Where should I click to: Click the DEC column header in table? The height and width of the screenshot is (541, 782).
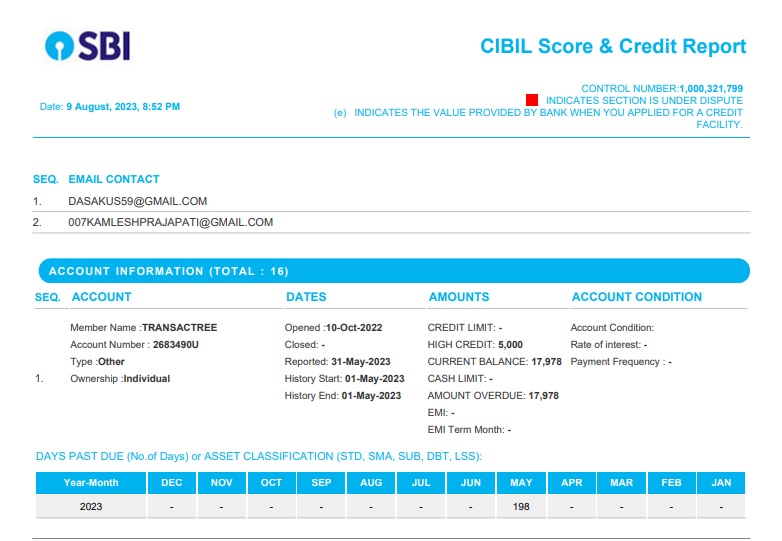[171, 483]
